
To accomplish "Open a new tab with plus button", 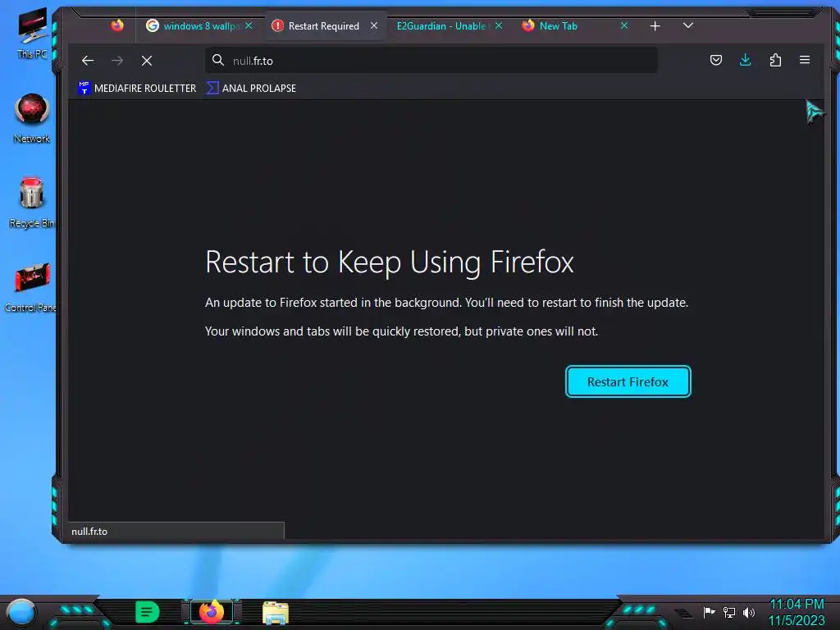I will (655, 26).
